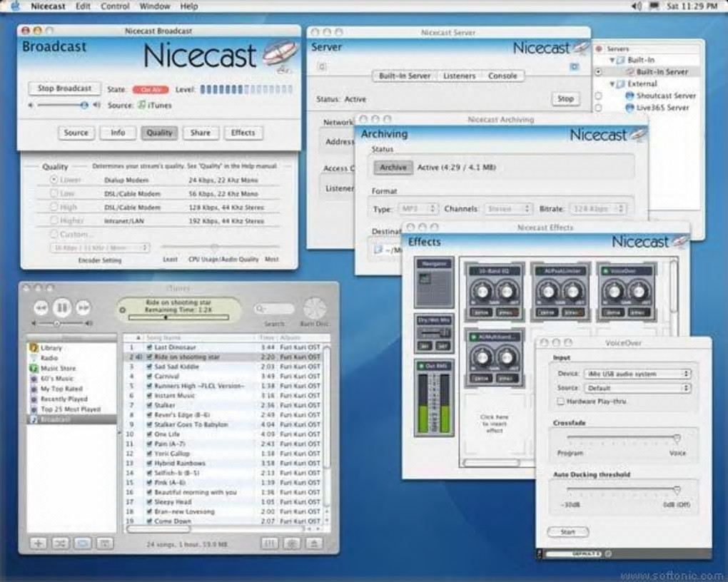Click the Start button in VoiceOver
This screenshot has width=728, height=582.
(x=568, y=532)
